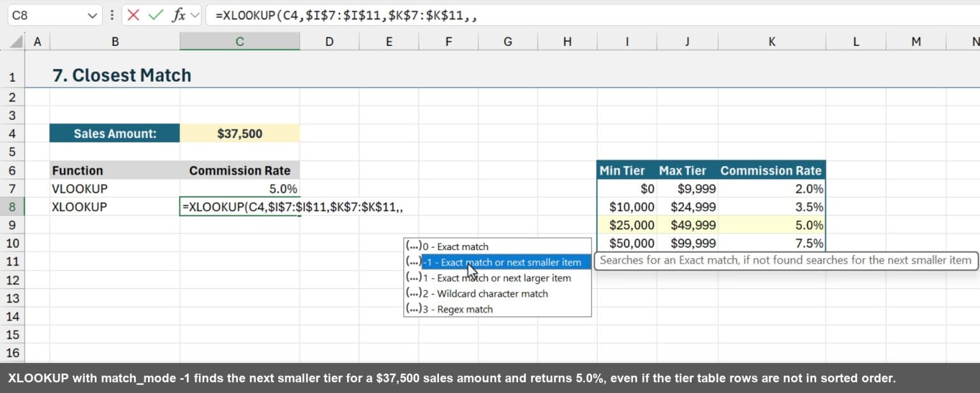Image resolution: width=980 pixels, height=393 pixels.
Task: Select row 8 header
Action: point(12,207)
